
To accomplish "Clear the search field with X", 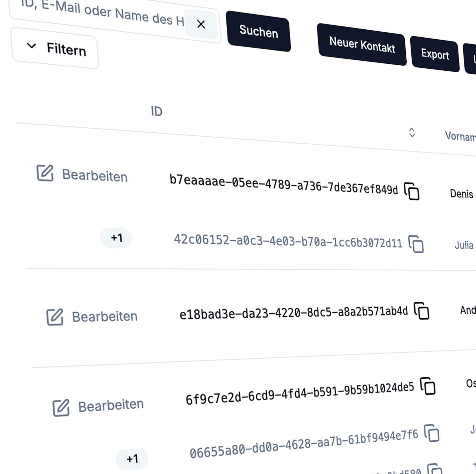I will [201, 24].
